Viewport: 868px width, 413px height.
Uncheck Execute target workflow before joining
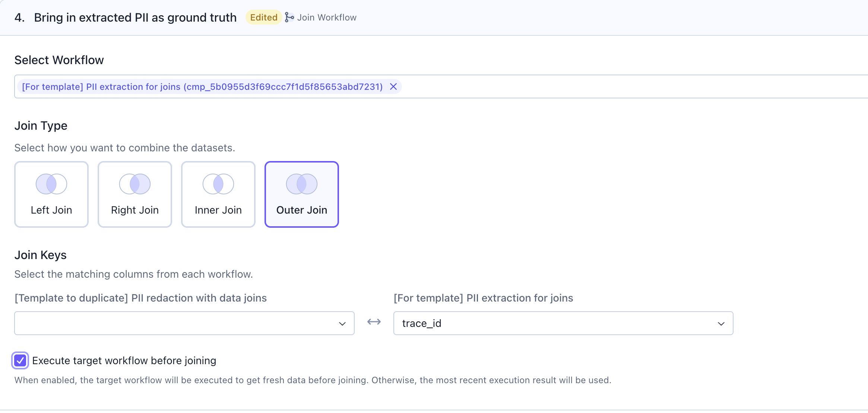[x=20, y=360]
